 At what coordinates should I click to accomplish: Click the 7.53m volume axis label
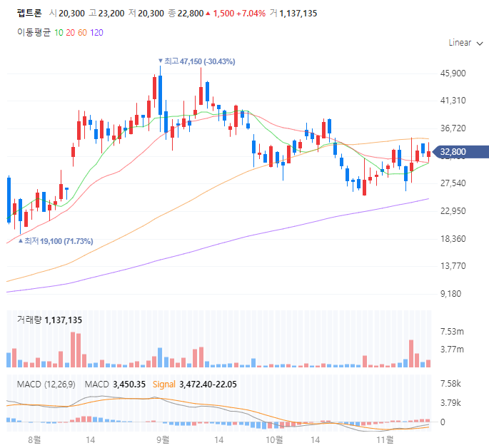pos(452,332)
